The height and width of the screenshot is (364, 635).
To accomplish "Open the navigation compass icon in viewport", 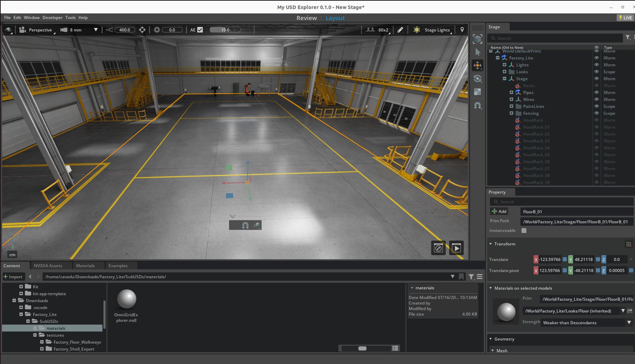I will click(x=438, y=248).
